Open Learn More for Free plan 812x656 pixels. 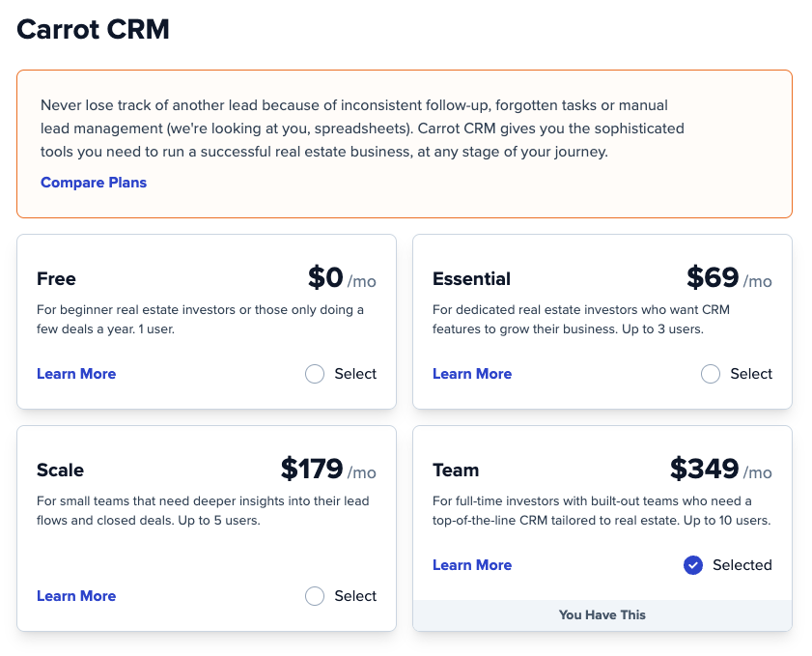(x=76, y=374)
